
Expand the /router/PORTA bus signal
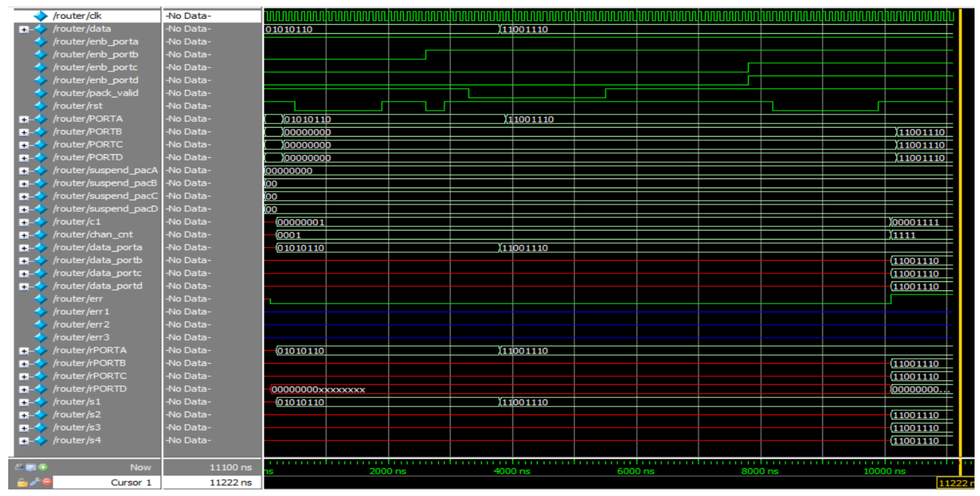click(x=24, y=119)
